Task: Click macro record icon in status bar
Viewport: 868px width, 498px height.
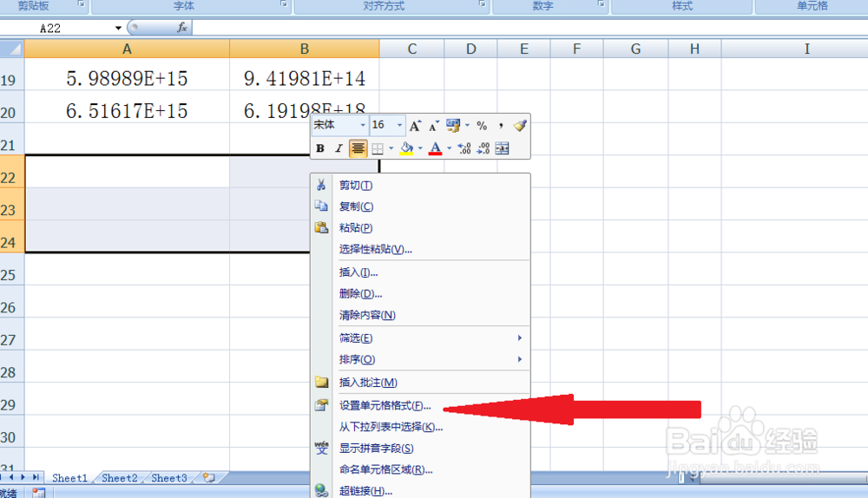Action: click(39, 492)
